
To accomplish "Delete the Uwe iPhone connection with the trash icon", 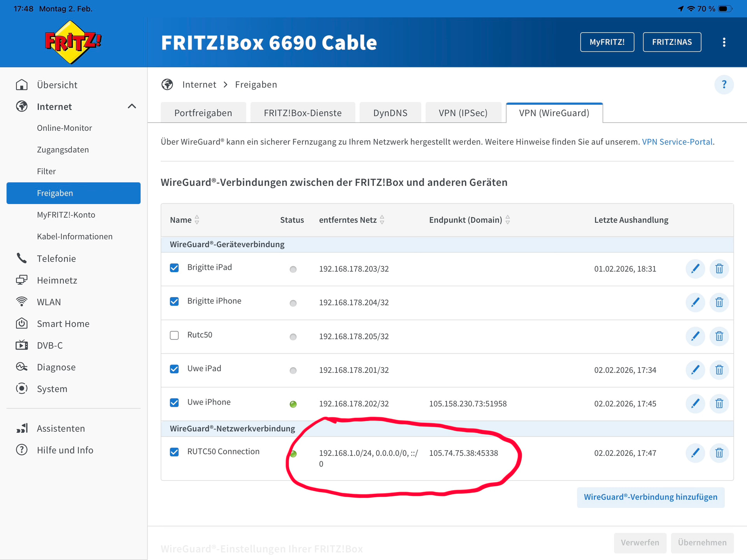I will tap(719, 403).
